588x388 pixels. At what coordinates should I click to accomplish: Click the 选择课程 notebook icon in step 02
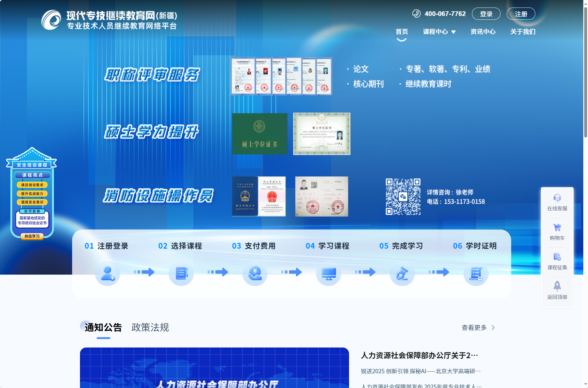181,273
